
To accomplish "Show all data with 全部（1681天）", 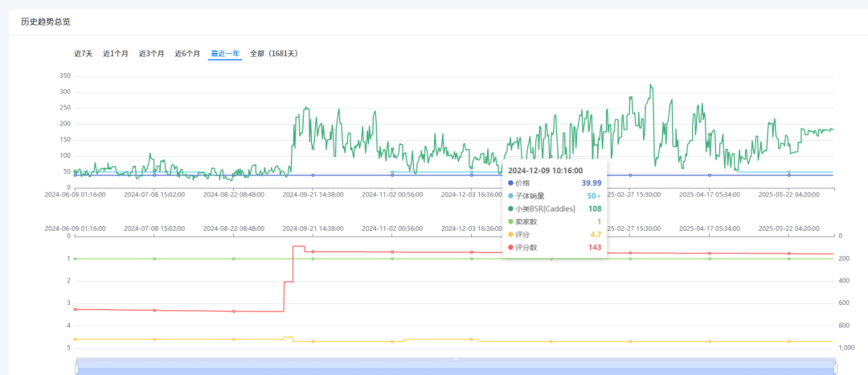I will (273, 54).
